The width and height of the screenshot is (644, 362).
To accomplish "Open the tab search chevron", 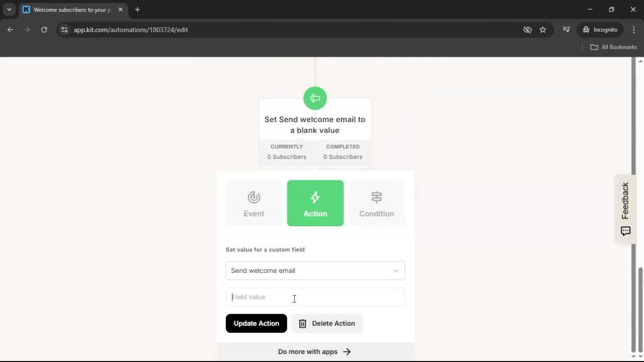I will click(9, 9).
